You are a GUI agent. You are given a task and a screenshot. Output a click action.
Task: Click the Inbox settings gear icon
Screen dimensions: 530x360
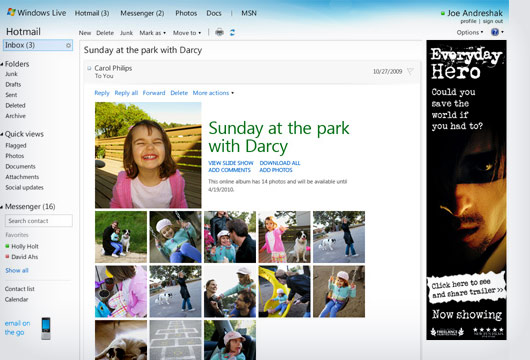point(69,45)
